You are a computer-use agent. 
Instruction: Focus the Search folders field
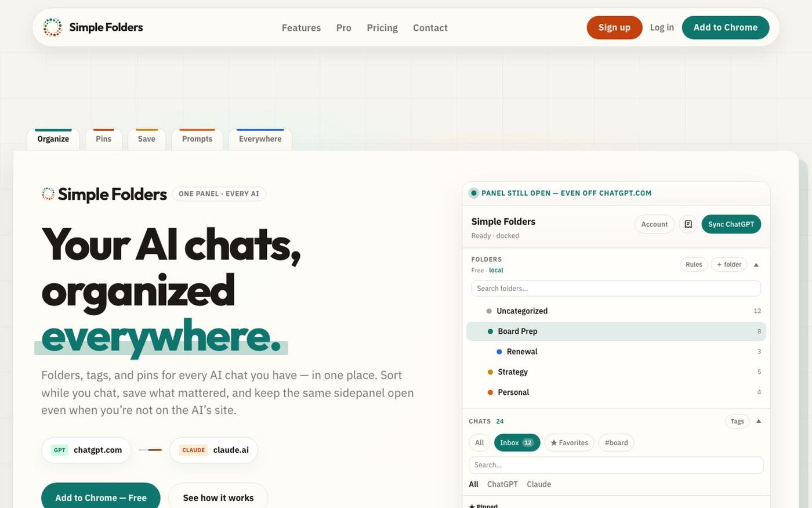coord(616,289)
